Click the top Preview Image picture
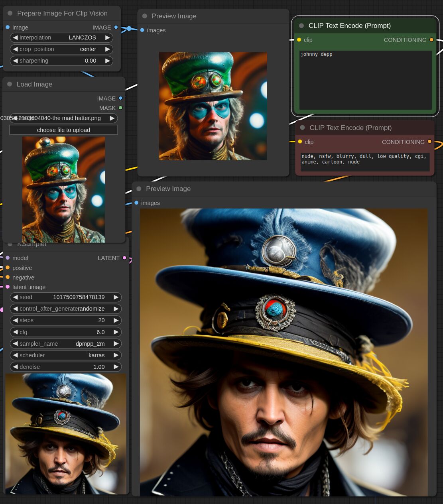443x504 pixels. (213, 106)
